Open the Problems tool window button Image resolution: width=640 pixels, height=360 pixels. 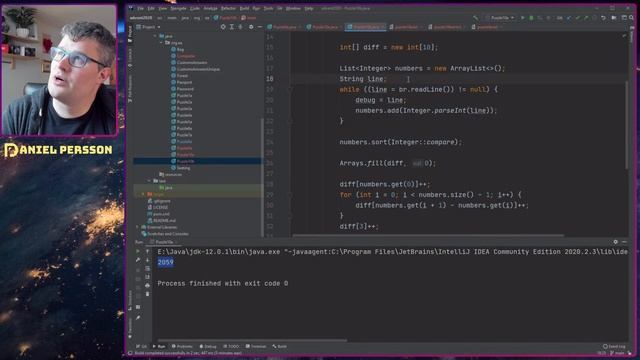[182, 346]
